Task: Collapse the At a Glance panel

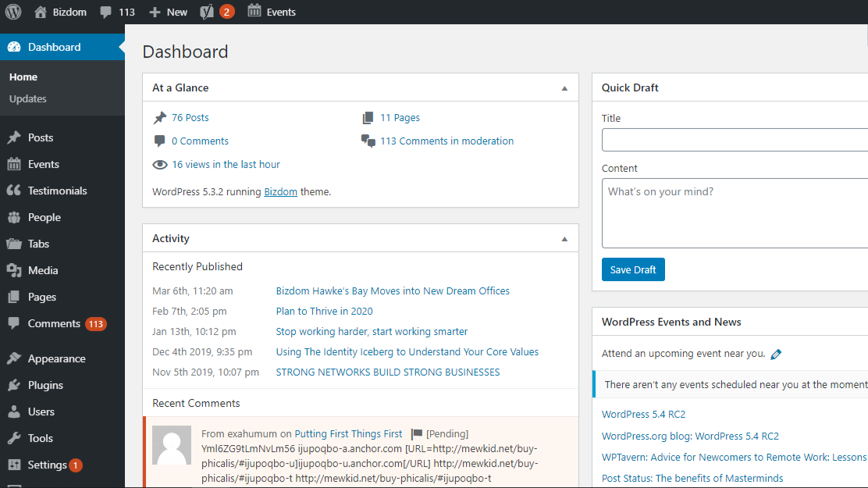Action: pyautogui.click(x=564, y=88)
